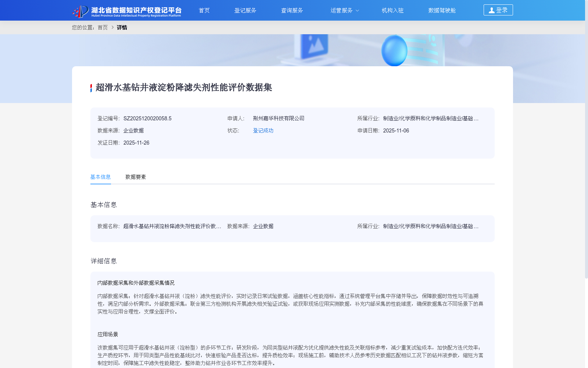
Task: Open the 查询服务 nav menu
Action: [x=292, y=10]
